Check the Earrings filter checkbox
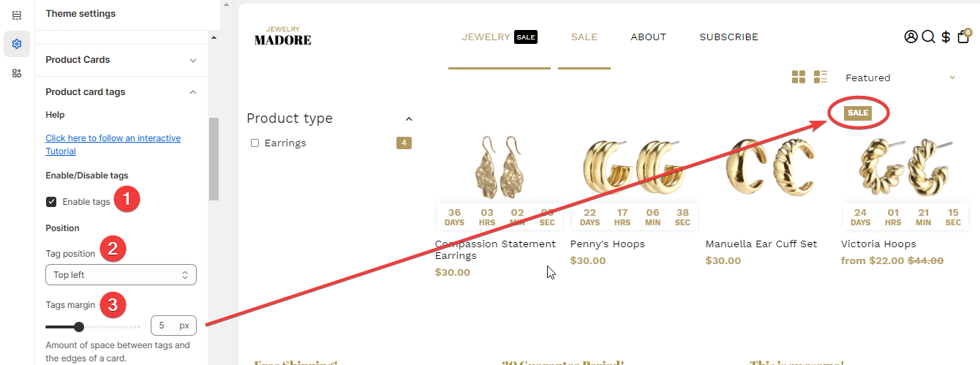 255,143
